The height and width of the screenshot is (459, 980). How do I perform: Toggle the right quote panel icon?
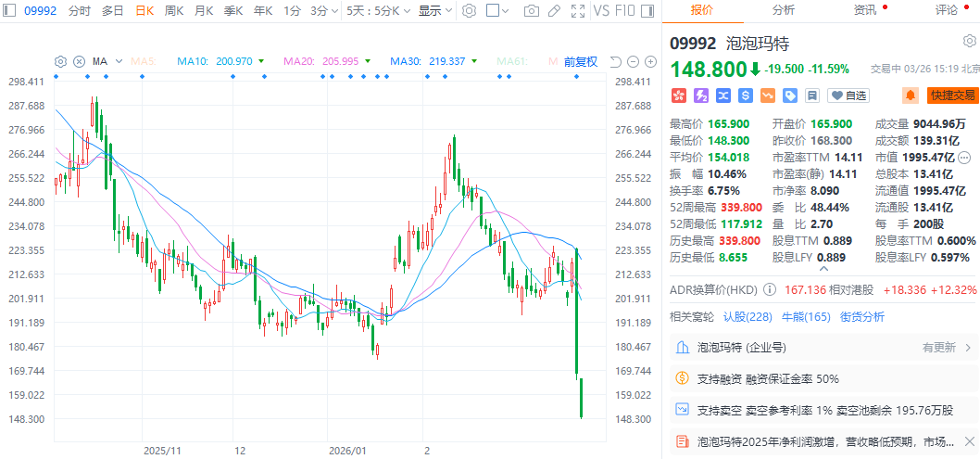coord(648,10)
